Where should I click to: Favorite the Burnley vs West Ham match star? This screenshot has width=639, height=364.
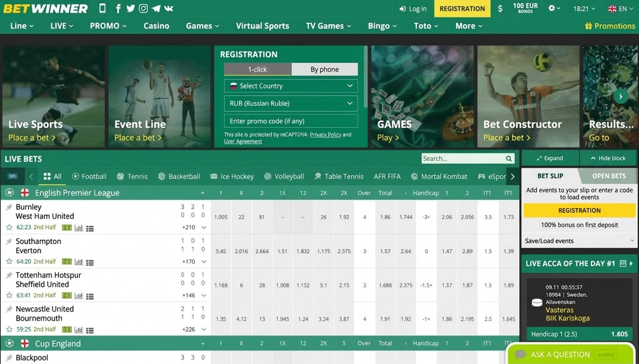tap(9, 228)
